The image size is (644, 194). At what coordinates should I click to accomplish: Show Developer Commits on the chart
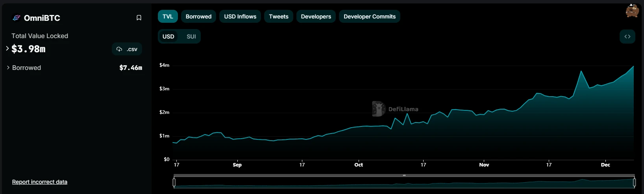point(369,16)
